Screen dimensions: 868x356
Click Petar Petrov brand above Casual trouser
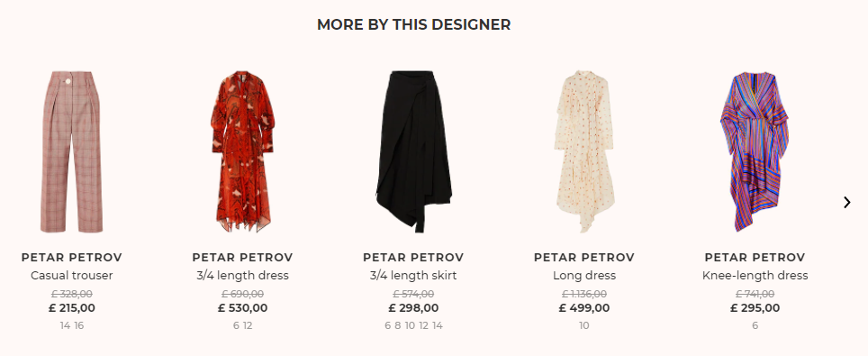coord(72,257)
